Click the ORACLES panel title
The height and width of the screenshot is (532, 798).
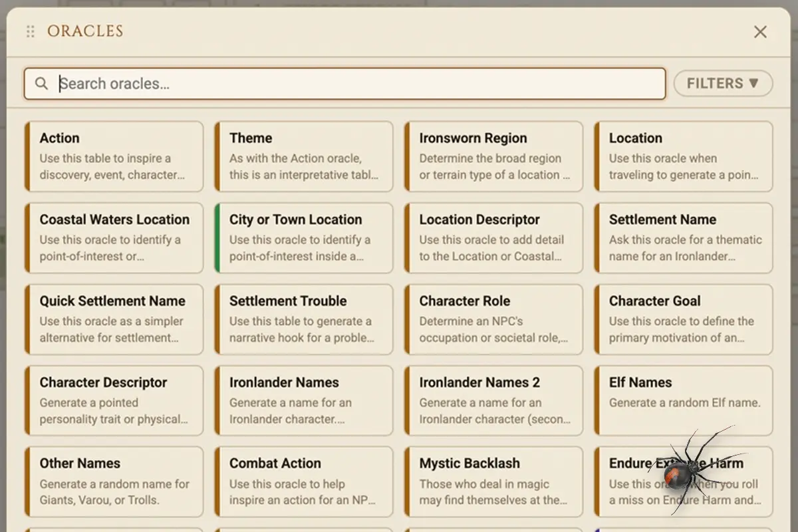85,31
